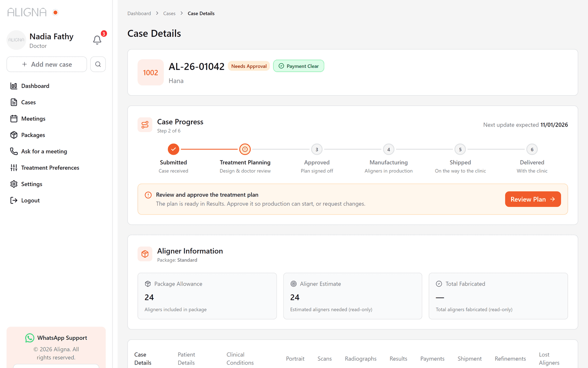The width and height of the screenshot is (588, 368).
Task: Switch to the Scans tab
Action: [x=325, y=358]
